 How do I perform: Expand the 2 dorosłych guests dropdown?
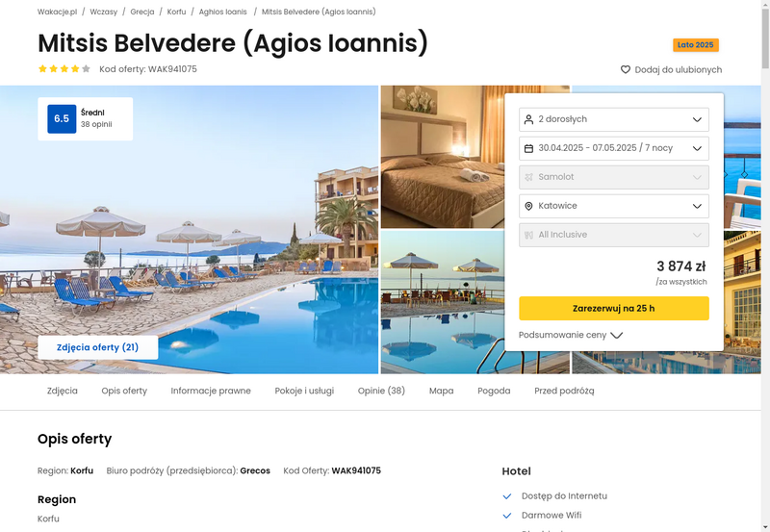point(614,119)
